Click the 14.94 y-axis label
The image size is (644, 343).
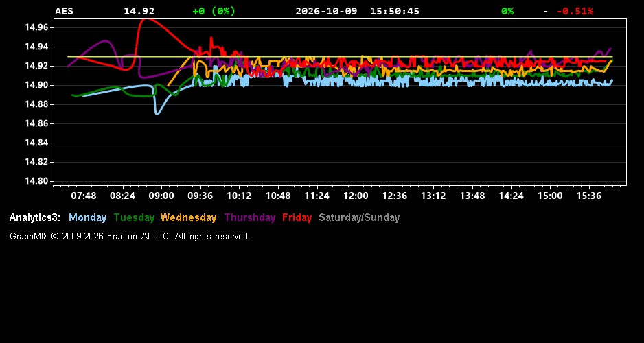(x=36, y=47)
